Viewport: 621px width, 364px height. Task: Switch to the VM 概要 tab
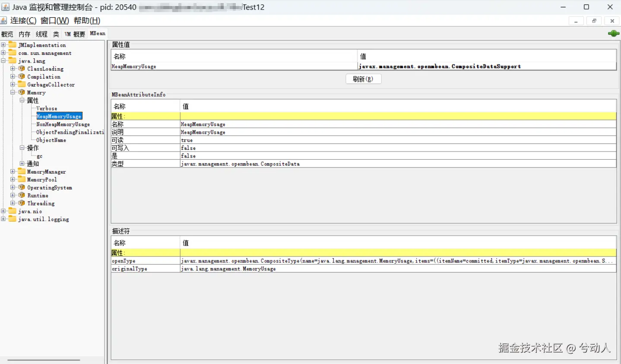(75, 34)
